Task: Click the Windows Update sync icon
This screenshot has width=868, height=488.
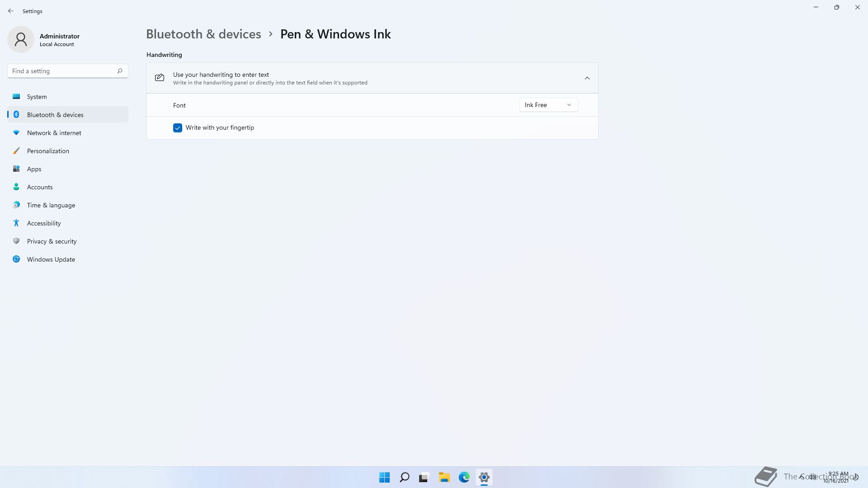Action: [16, 259]
